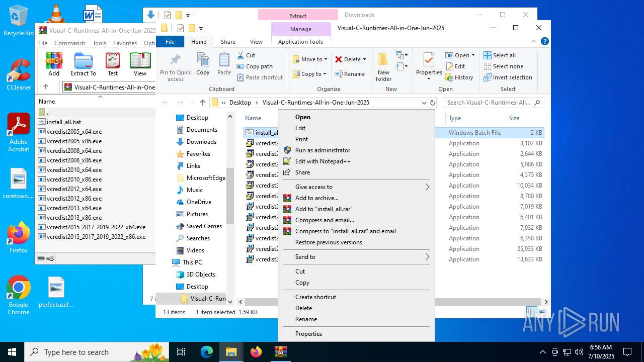
Task: Open WinRAR Commands menu
Action: (70, 43)
